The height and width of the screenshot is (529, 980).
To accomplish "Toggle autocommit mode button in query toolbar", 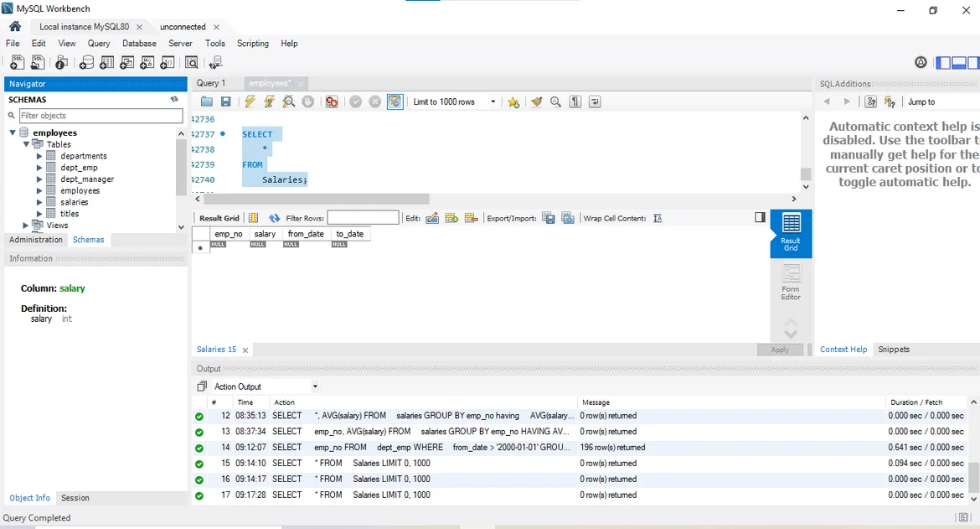I will 395,101.
